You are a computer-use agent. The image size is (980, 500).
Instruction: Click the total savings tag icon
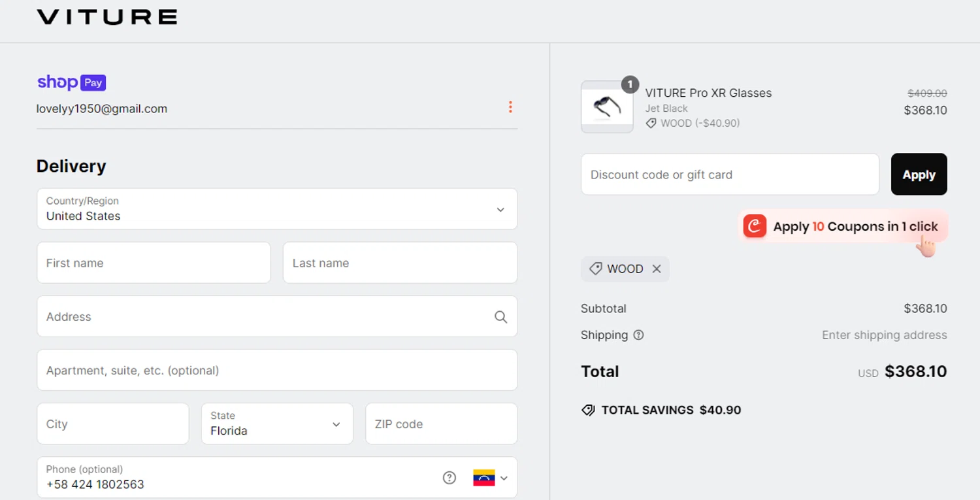(x=588, y=410)
